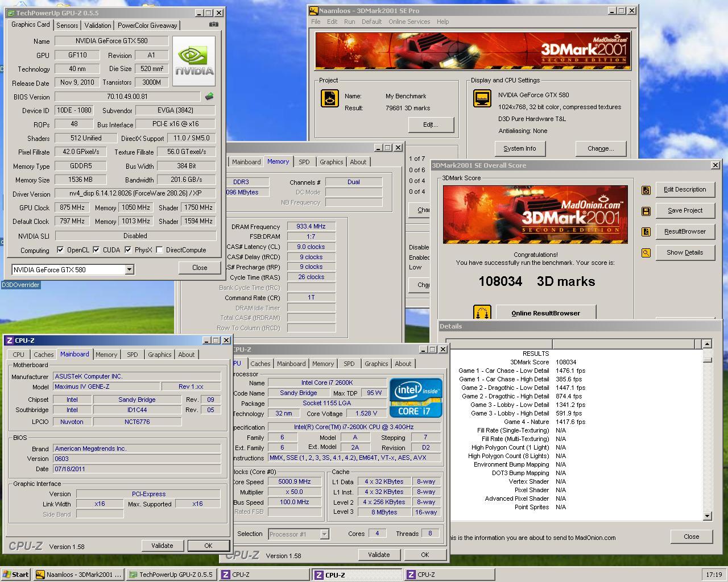Click the Online ResultBrowser button

[546, 313]
